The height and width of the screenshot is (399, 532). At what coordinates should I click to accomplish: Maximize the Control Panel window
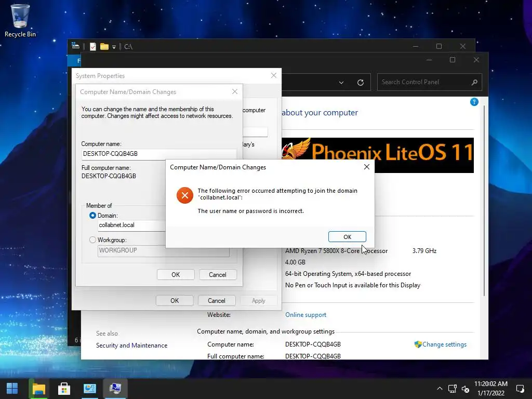[453, 60]
